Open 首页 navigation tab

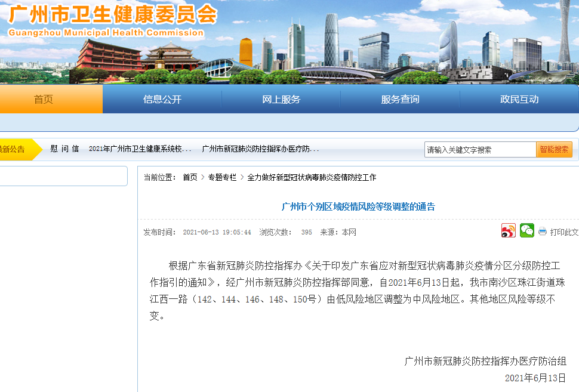[x=44, y=99]
